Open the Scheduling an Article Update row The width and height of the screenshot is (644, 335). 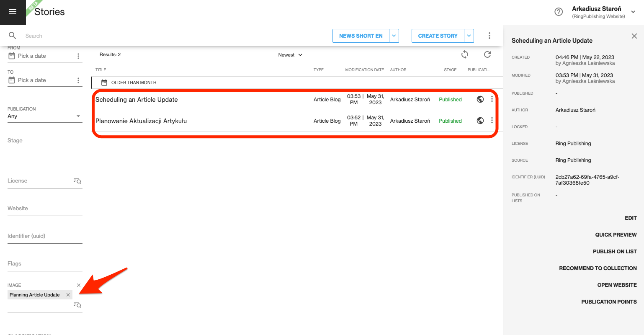(137, 100)
